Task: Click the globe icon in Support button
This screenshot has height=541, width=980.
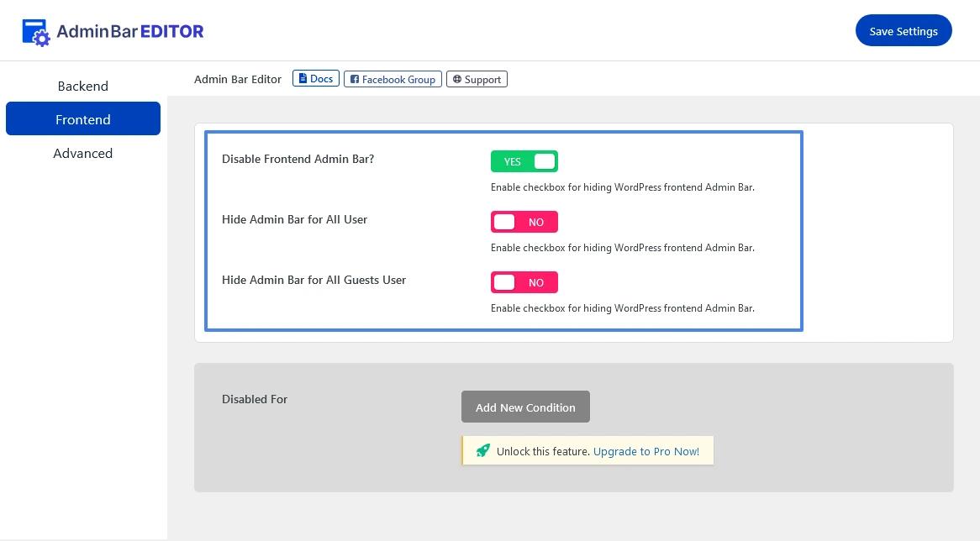Action: click(x=456, y=80)
